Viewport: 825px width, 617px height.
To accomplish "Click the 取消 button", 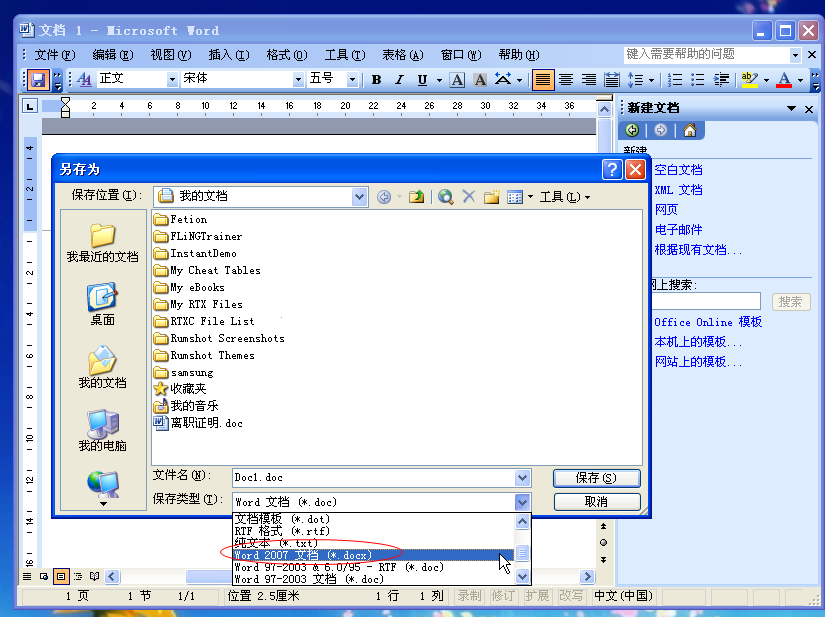I will point(597,502).
